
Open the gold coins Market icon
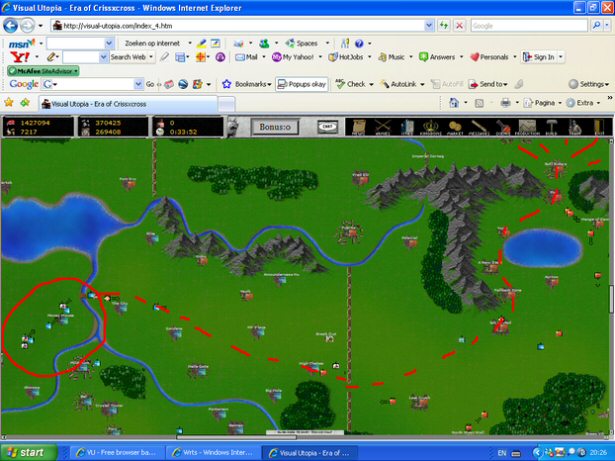455,127
